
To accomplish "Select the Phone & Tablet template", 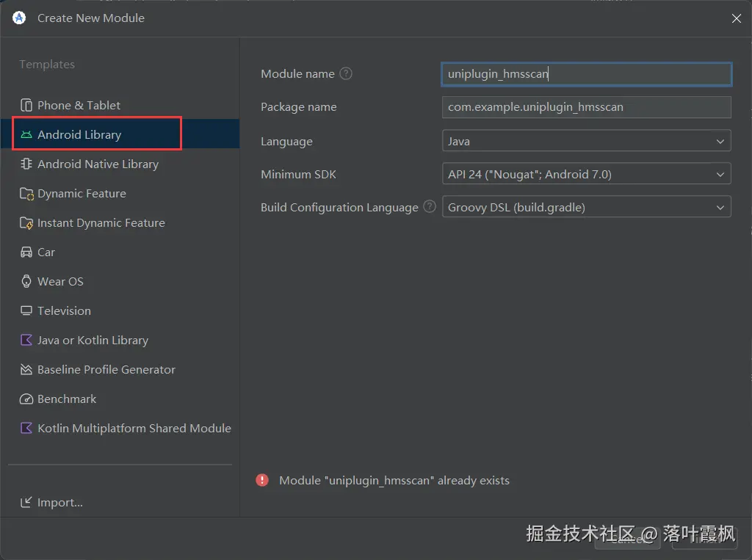I will (120, 105).
